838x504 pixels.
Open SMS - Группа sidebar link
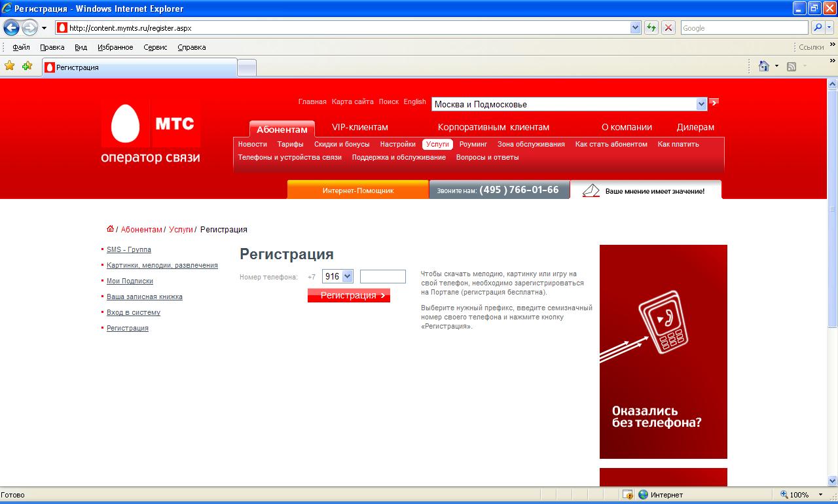[129, 249]
